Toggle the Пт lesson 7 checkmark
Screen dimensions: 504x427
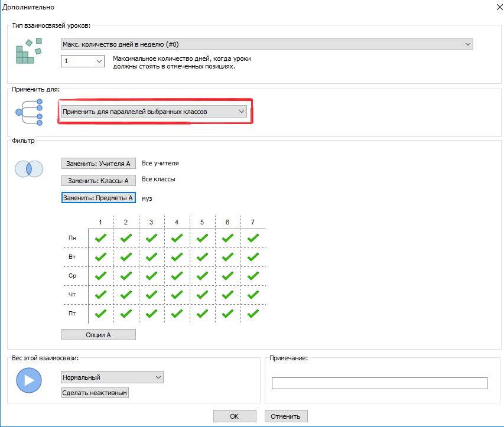(253, 314)
